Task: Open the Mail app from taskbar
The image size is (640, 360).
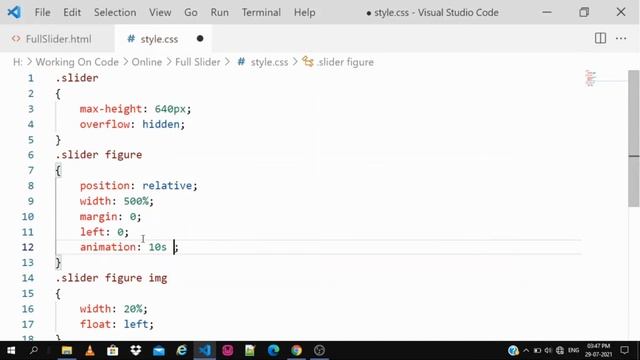Action: coord(159,350)
